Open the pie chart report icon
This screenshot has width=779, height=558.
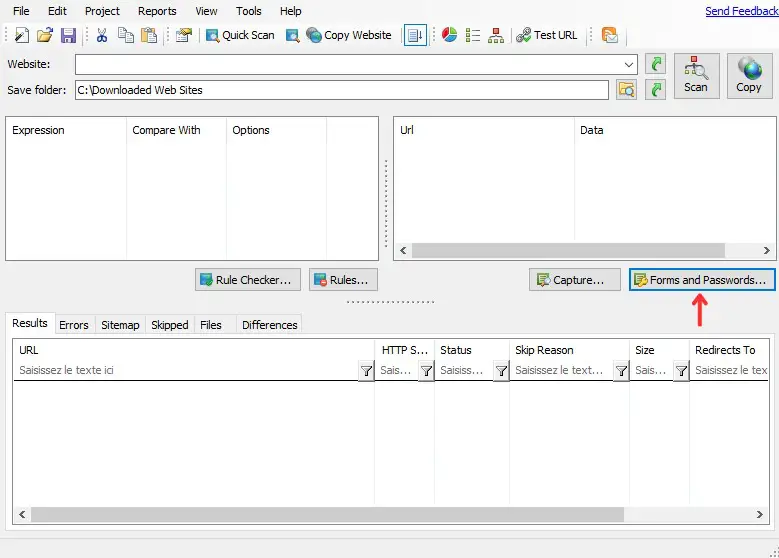pyautogui.click(x=449, y=35)
